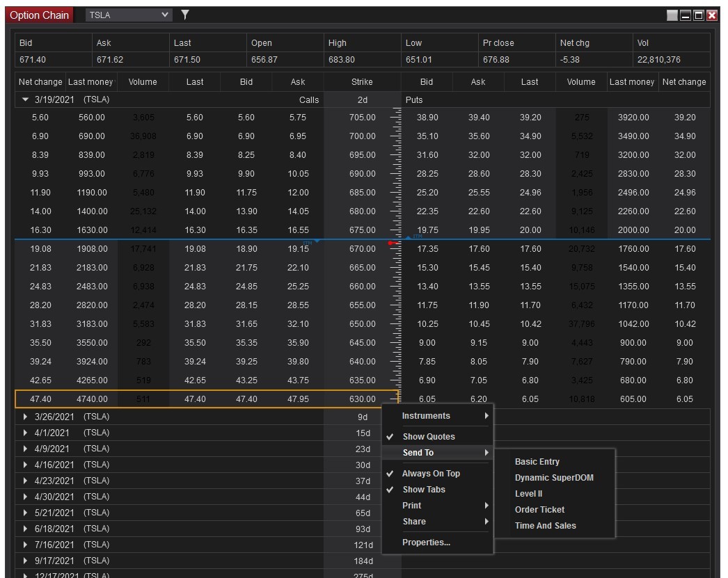Click the gray link square in title bar
This screenshot has width=728, height=578.
672,15
